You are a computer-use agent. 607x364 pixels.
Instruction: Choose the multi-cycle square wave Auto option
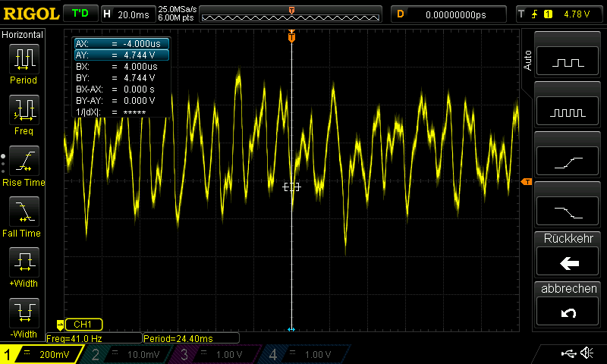(568, 111)
